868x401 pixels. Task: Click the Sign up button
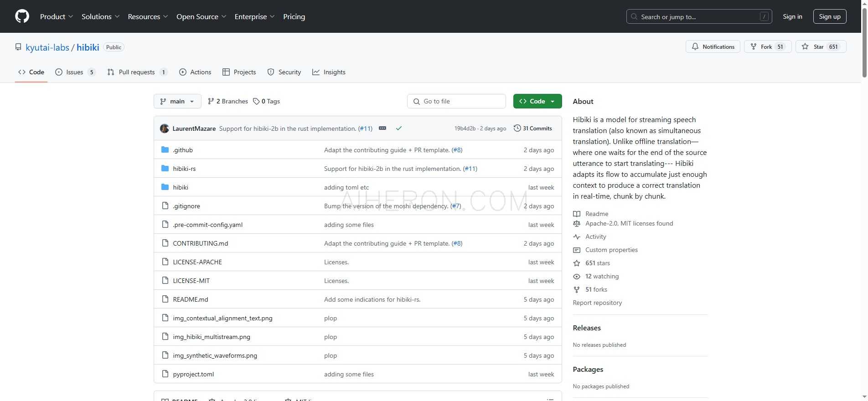point(830,16)
